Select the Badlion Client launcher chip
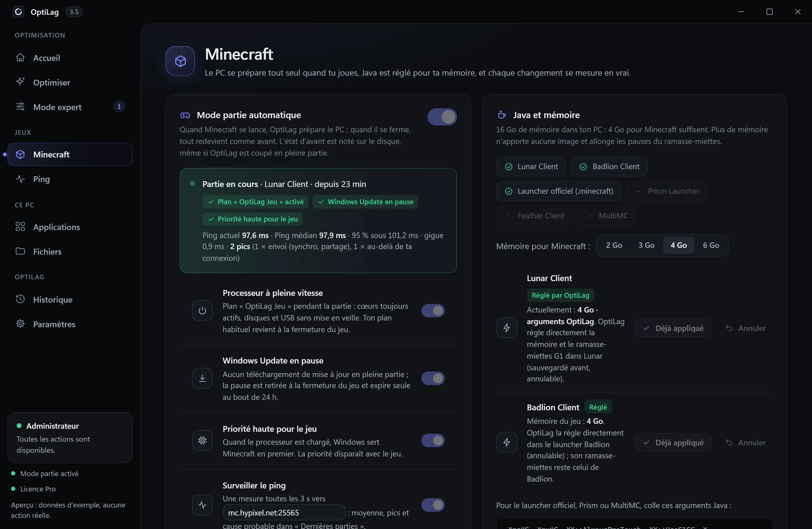This screenshot has width=812, height=529. [609, 166]
